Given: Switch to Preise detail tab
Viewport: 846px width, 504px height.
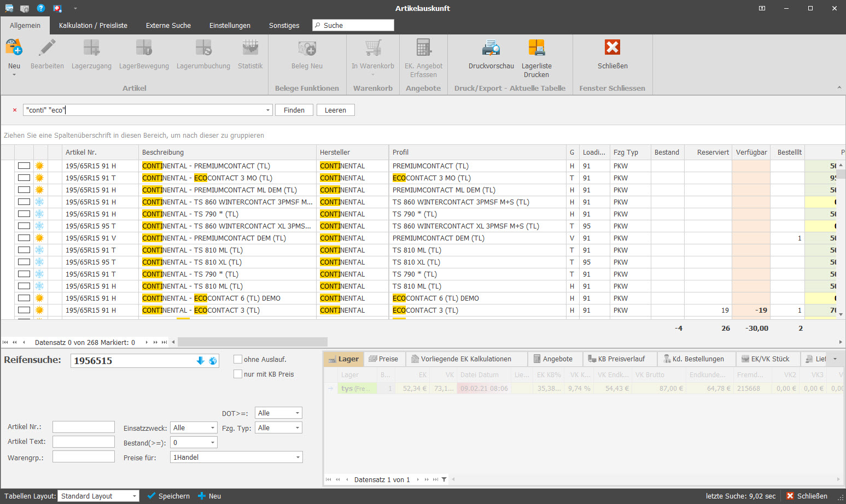Looking at the screenshot, I should click(x=383, y=359).
